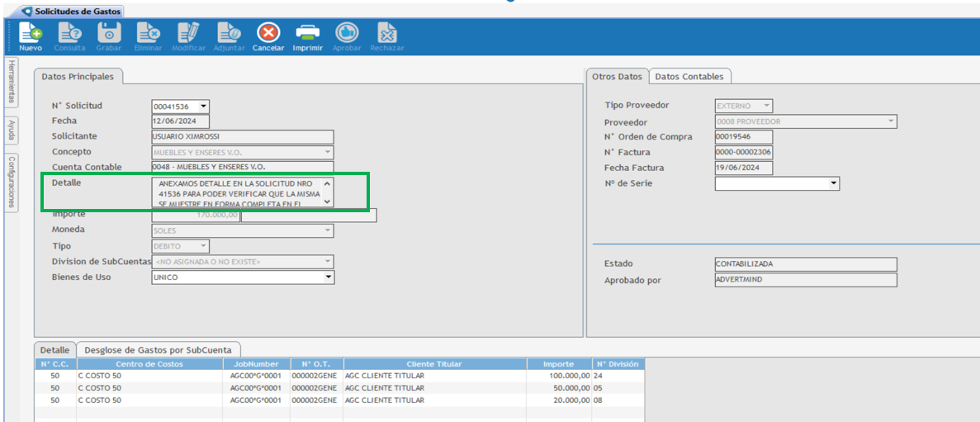Click the Imprimir printer icon
Viewport: 980px width, 422px height.
coord(307,32)
